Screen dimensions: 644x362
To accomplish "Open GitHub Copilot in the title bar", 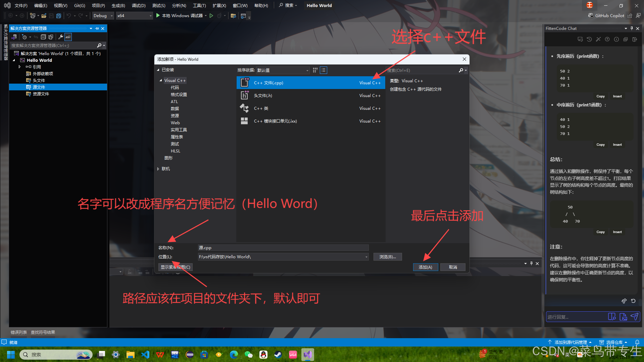I will [x=606, y=15].
